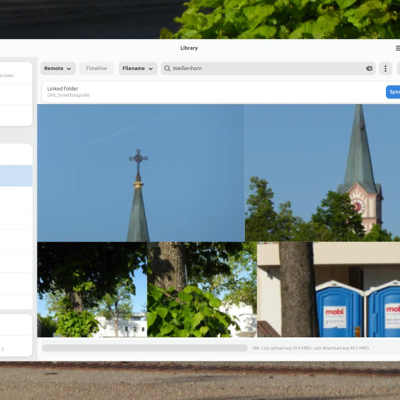This screenshot has height=400, width=400.
Task: Toggle the Timeline view
Action: coord(96,68)
